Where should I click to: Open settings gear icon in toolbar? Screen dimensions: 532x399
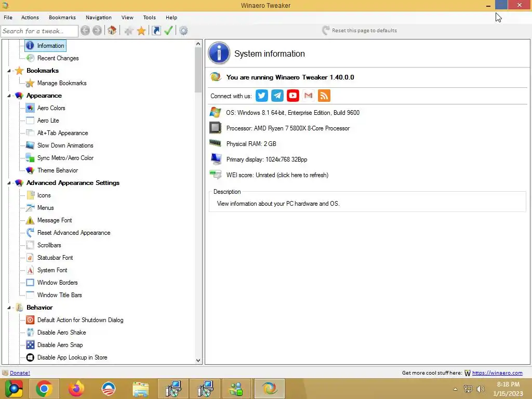coord(183,31)
